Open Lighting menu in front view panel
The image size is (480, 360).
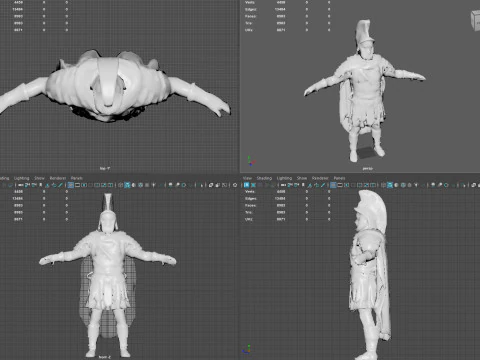[22, 178]
